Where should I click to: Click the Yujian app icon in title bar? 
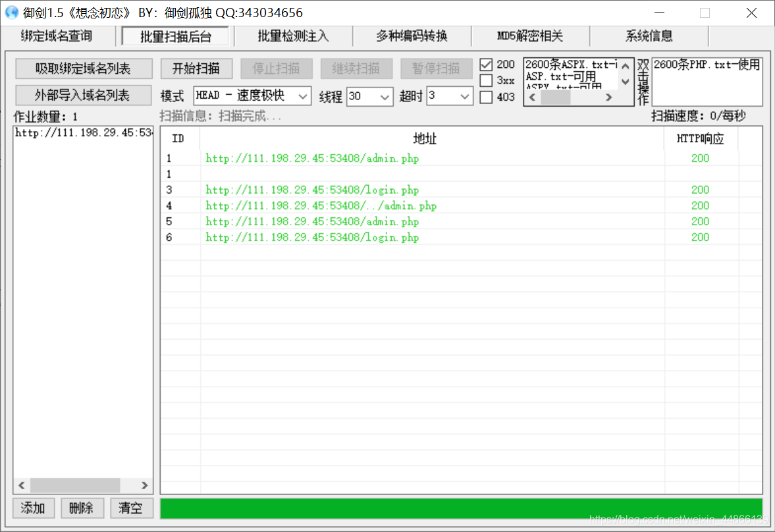pyautogui.click(x=11, y=13)
